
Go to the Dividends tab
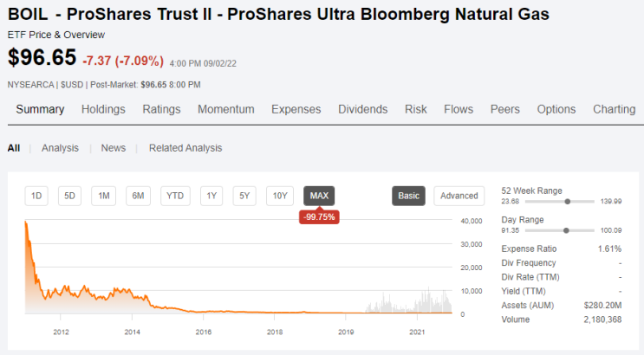[362, 109]
